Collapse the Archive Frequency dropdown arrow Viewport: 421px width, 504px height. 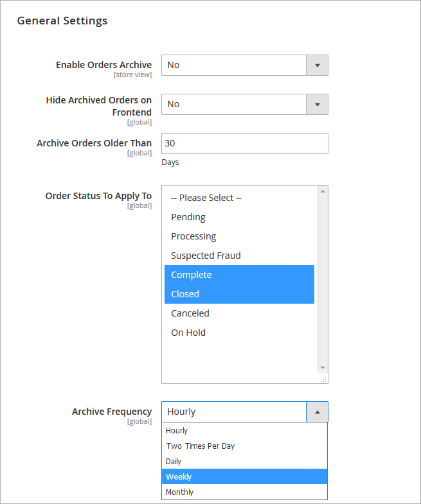[x=317, y=412]
